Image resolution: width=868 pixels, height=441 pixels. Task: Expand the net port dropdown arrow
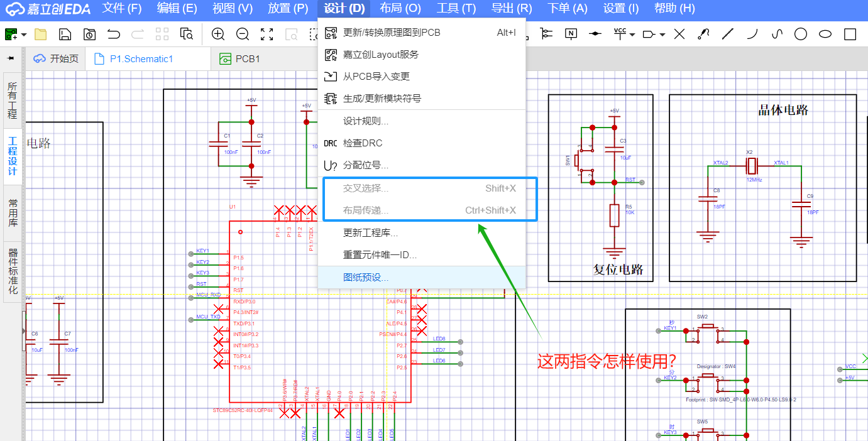click(662, 35)
